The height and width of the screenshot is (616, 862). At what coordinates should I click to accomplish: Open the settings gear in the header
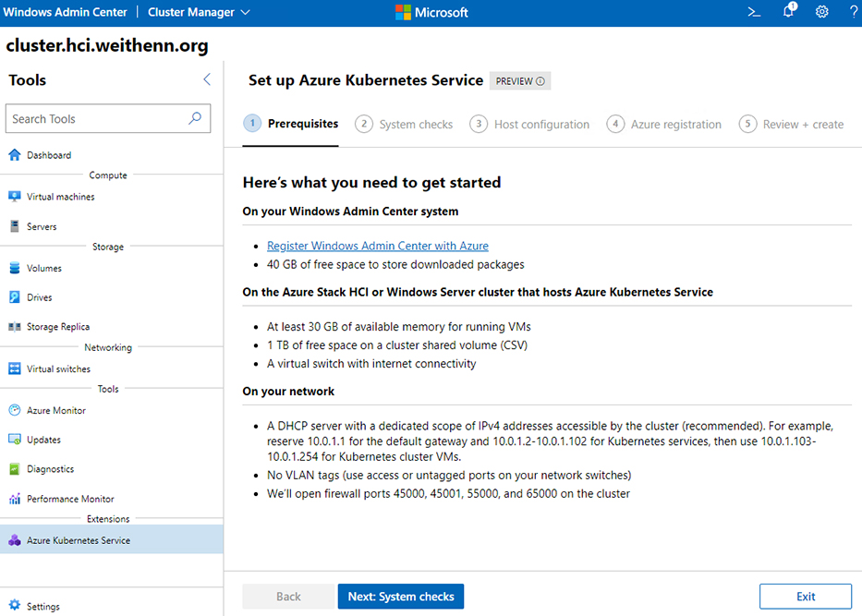click(822, 11)
